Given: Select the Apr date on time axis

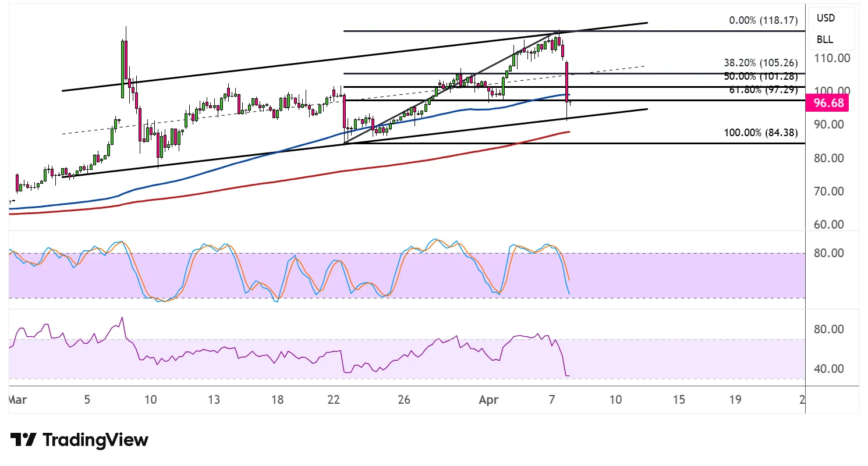Looking at the screenshot, I should click(489, 400).
